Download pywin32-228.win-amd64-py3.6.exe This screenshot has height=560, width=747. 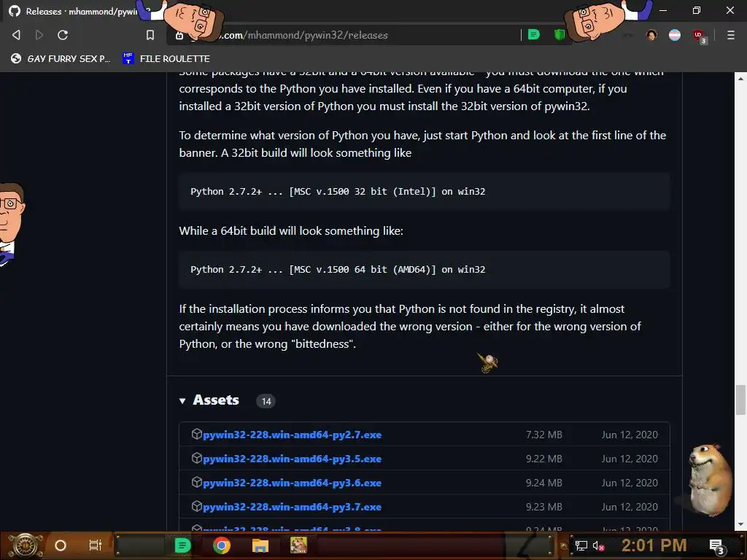(292, 483)
